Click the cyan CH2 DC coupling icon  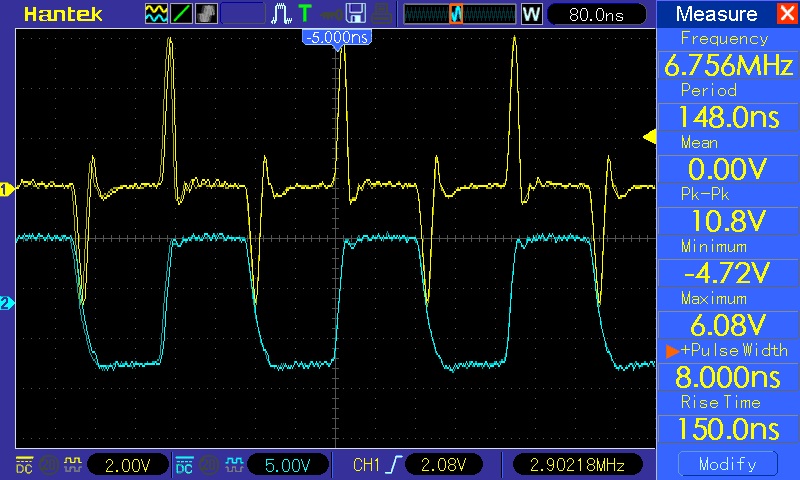click(184, 465)
